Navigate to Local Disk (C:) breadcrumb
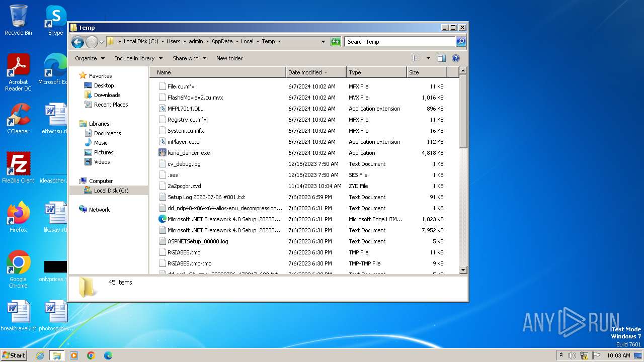 point(141,42)
